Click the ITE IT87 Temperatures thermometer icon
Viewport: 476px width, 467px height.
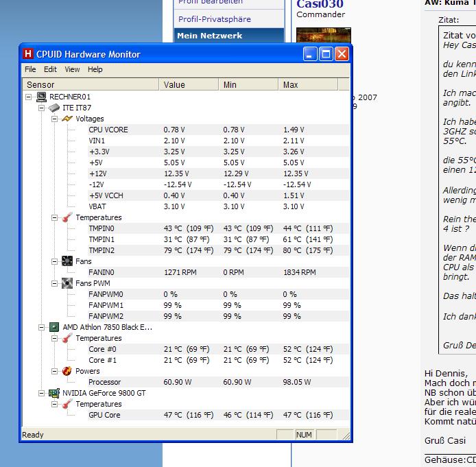67,217
